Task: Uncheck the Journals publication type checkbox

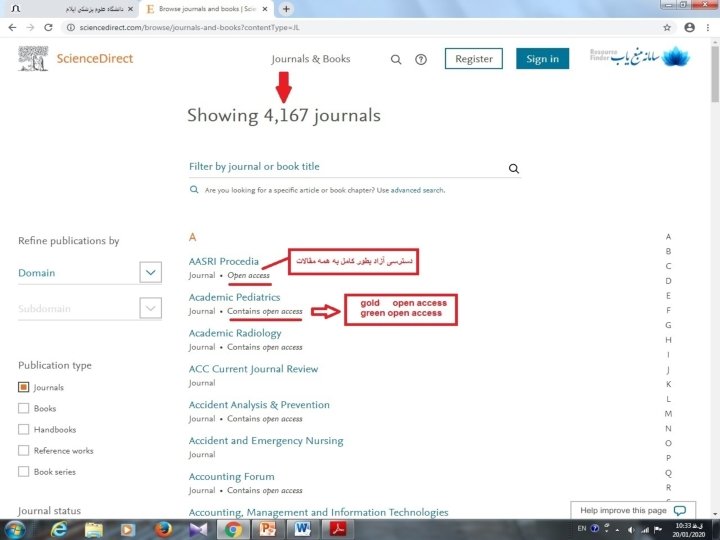Action: click(23, 387)
